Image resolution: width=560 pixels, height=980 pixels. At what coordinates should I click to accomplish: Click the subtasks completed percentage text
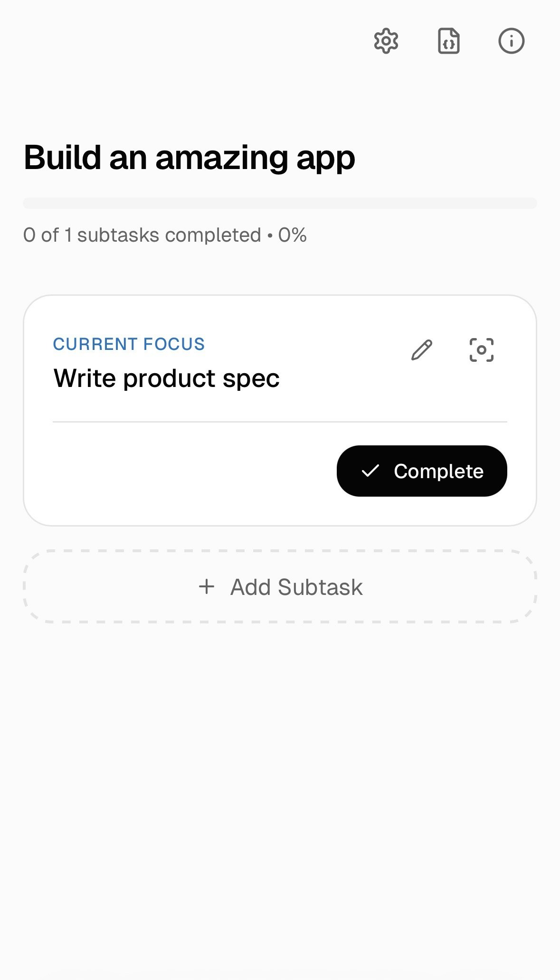click(165, 234)
